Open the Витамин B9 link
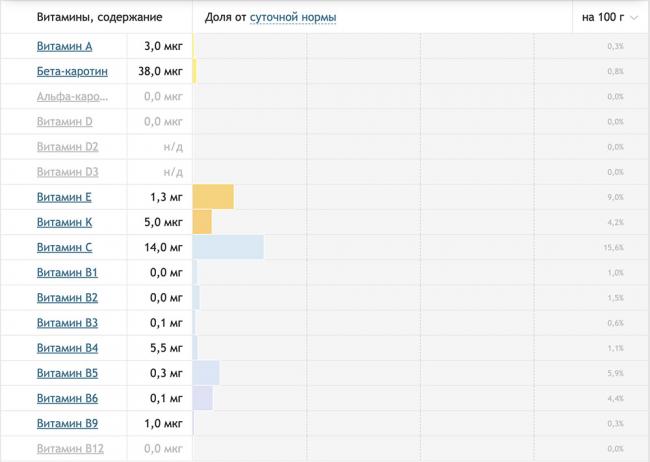The image size is (650, 462). (x=67, y=423)
